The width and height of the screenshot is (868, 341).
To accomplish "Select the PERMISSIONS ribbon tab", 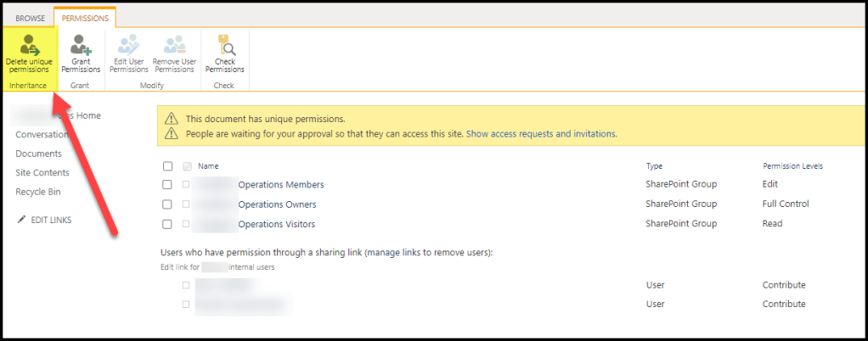I will pos(84,17).
